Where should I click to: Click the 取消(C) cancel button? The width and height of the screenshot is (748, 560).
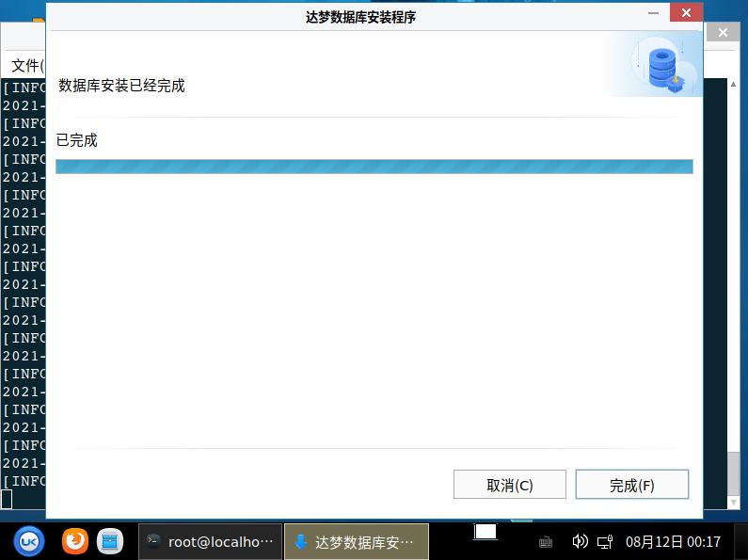click(509, 485)
